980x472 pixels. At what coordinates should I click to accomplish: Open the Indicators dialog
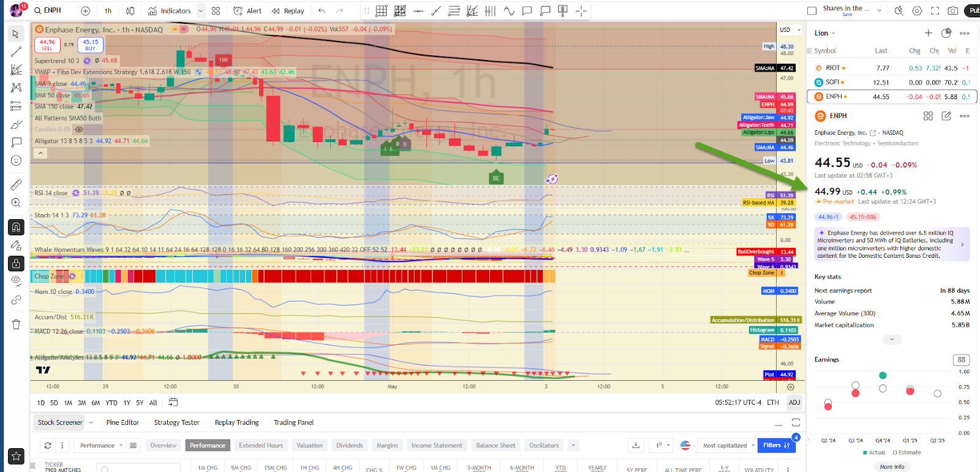click(170, 11)
